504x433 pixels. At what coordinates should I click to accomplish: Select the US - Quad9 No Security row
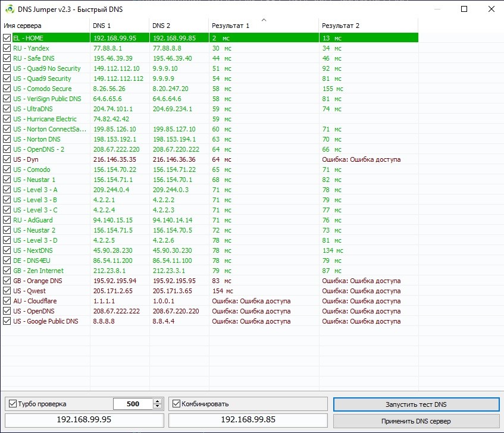(x=209, y=68)
